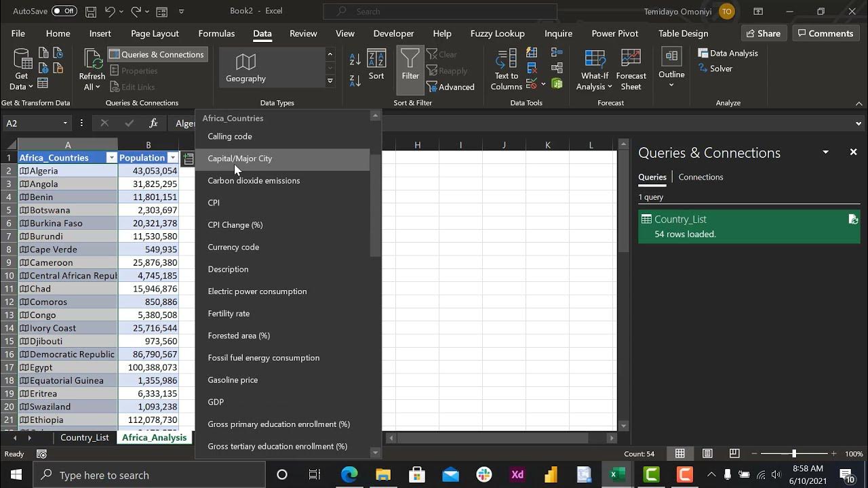The image size is (868, 488).
Task: Click the Data Validation icon
Action: pyautogui.click(x=532, y=84)
